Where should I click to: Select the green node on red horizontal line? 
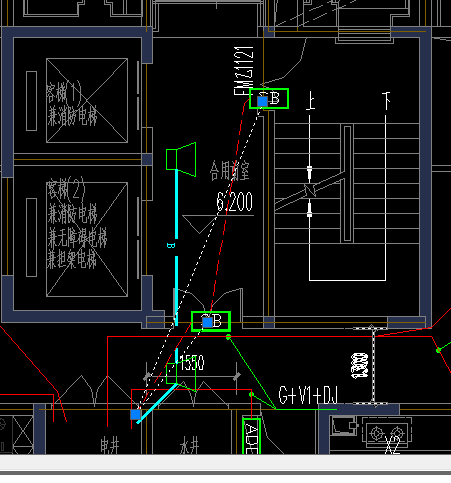click(x=228, y=337)
